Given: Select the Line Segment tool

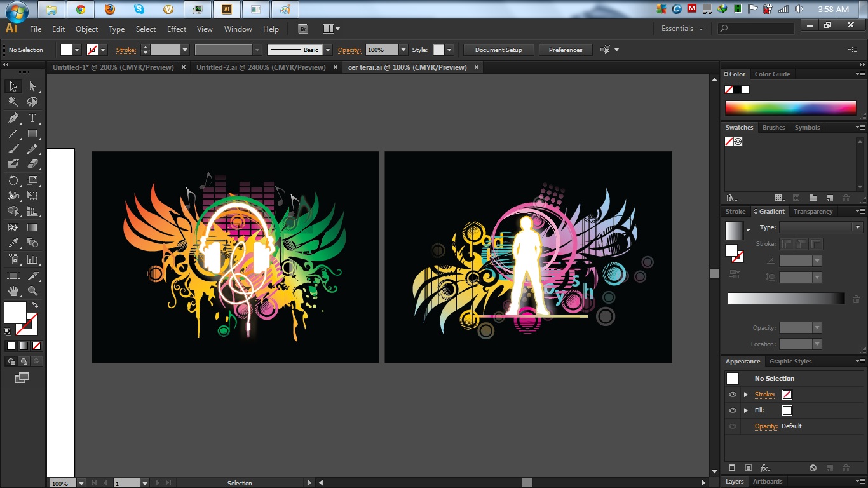Looking at the screenshot, I should (x=13, y=134).
